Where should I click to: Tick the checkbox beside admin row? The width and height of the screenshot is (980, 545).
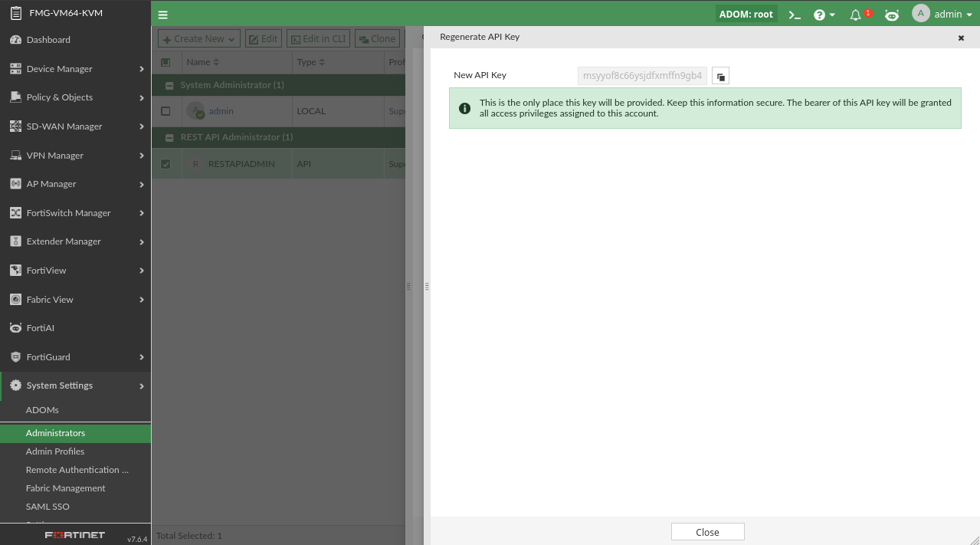point(166,111)
